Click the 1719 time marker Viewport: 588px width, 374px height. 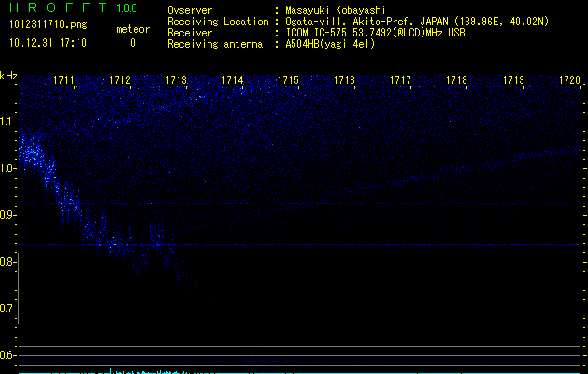click(x=513, y=80)
